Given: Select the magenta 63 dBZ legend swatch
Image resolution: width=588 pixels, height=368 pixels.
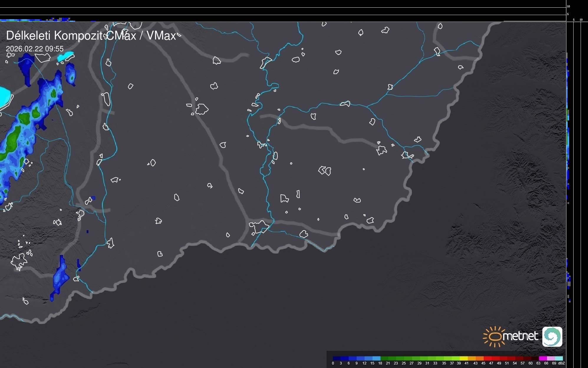Looking at the screenshot, I should tap(543, 359).
